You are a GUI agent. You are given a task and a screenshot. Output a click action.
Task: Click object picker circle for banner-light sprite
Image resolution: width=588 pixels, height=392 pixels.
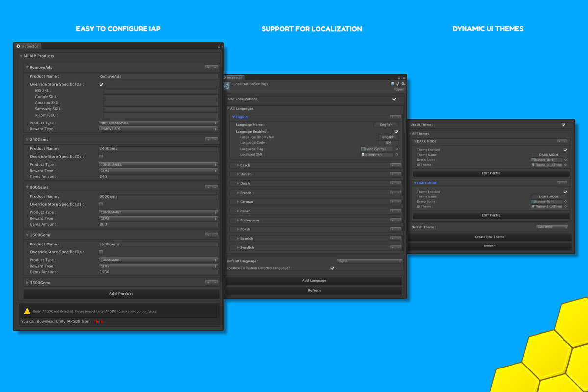(x=565, y=201)
